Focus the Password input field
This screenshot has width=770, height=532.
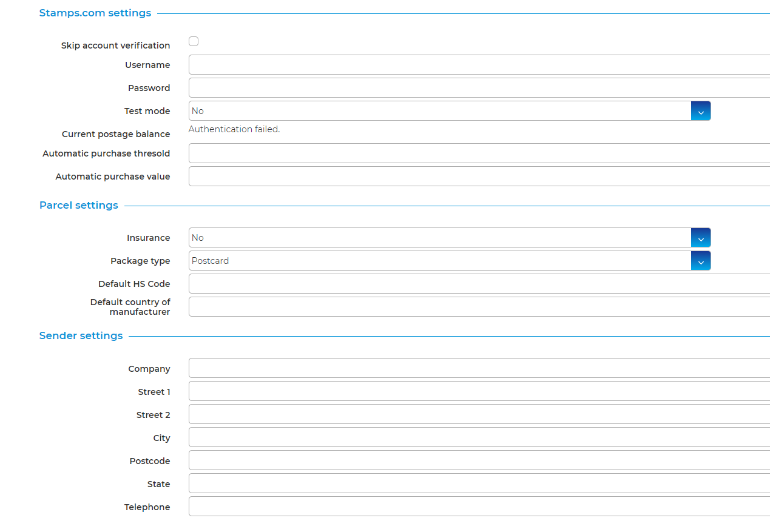[479, 88]
